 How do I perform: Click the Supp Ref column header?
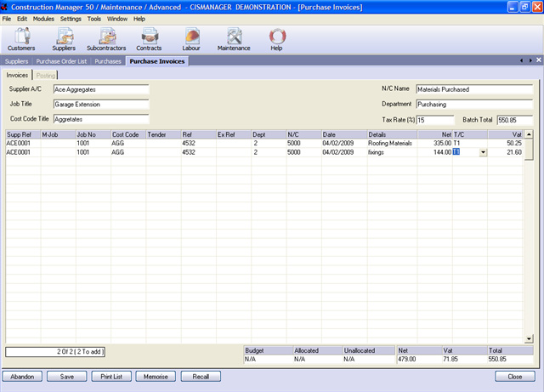coord(23,134)
